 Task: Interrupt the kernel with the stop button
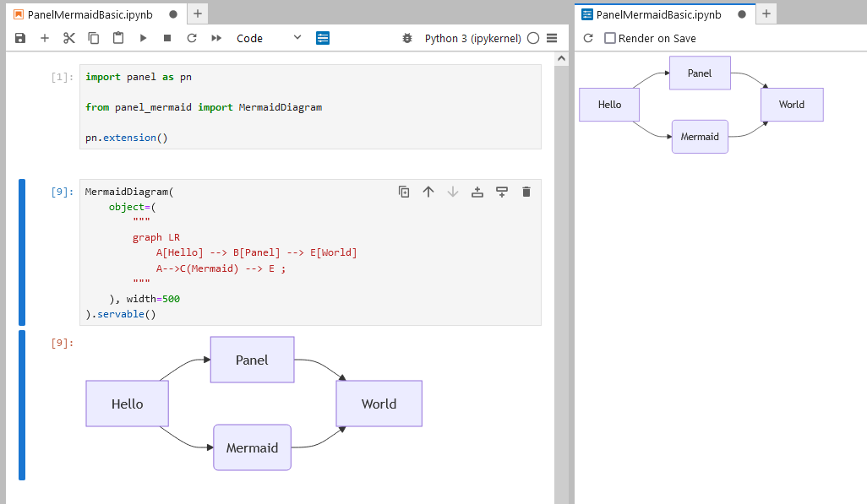point(167,38)
